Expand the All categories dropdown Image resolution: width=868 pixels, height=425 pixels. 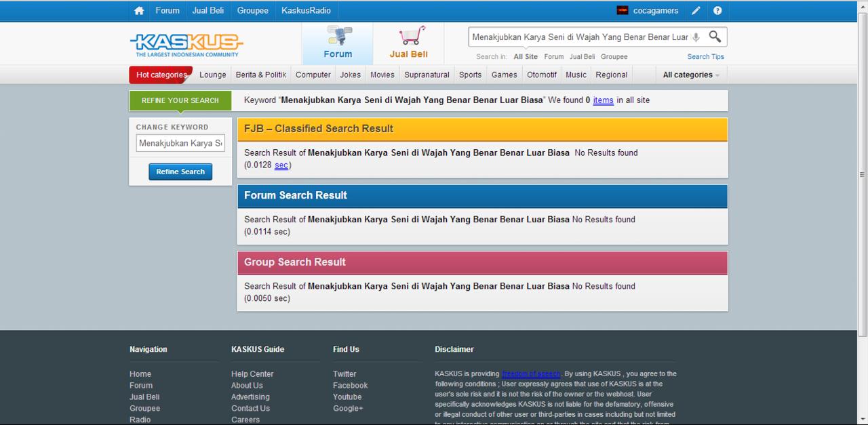691,75
